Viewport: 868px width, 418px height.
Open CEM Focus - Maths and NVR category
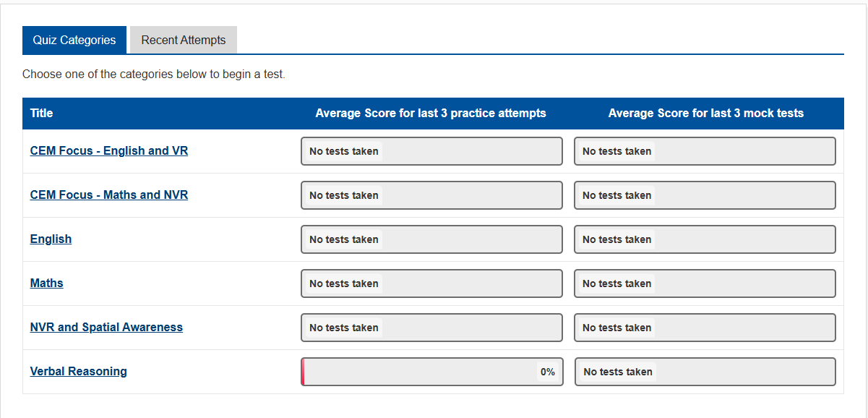pos(109,195)
